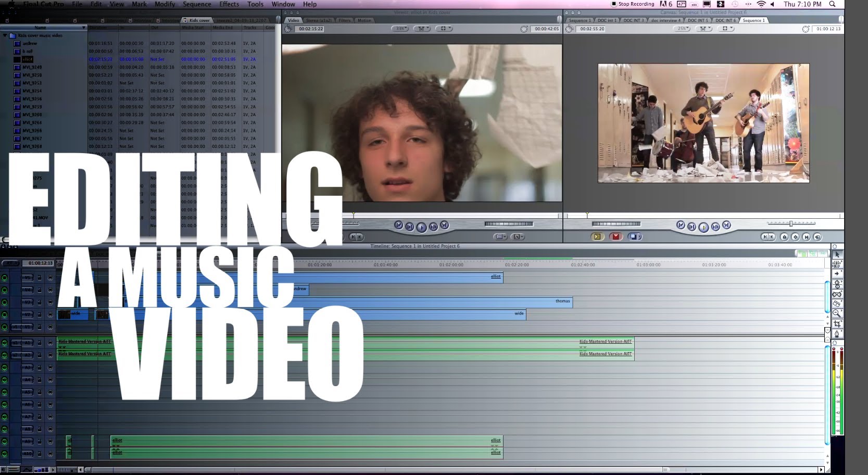
Task: Collapse the Kids cover music video bin
Action: pos(5,35)
